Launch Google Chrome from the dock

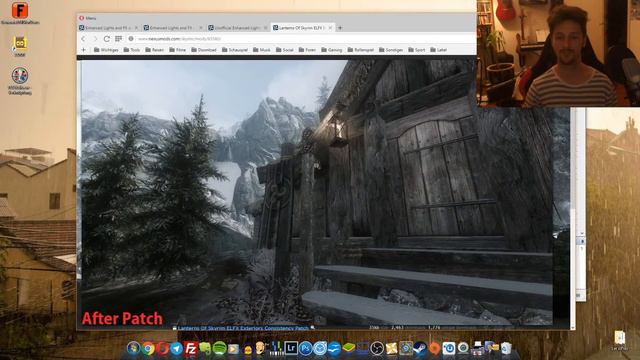coord(148,348)
